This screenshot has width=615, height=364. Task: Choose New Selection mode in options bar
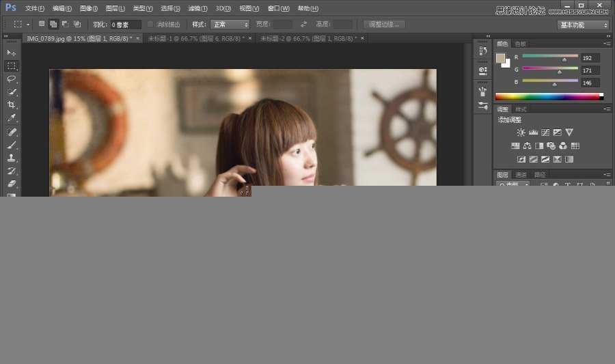[42, 24]
